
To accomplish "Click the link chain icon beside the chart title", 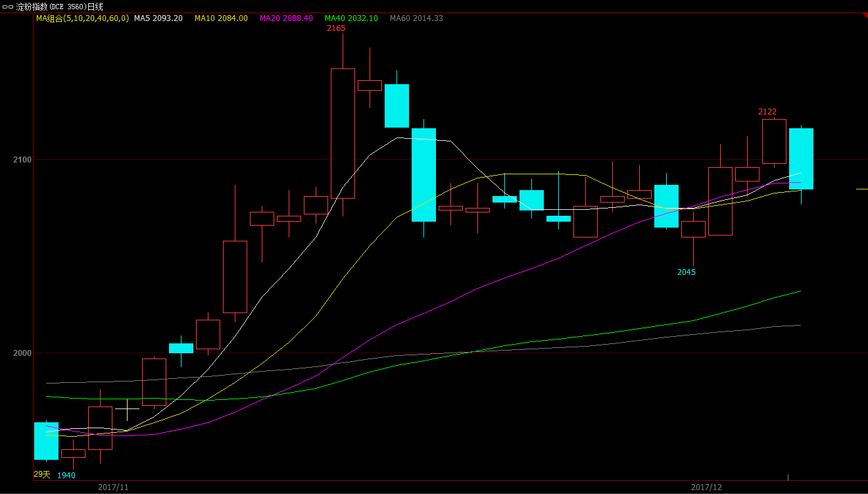I will (x=7, y=7).
